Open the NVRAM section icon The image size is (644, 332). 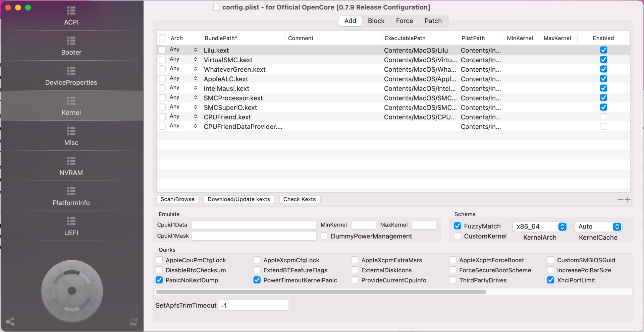(71, 161)
